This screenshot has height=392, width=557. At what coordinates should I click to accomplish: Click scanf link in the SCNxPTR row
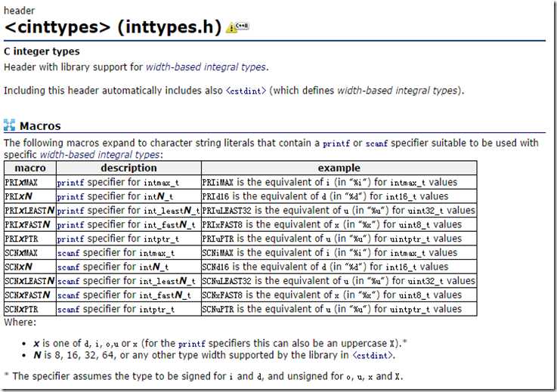point(68,309)
